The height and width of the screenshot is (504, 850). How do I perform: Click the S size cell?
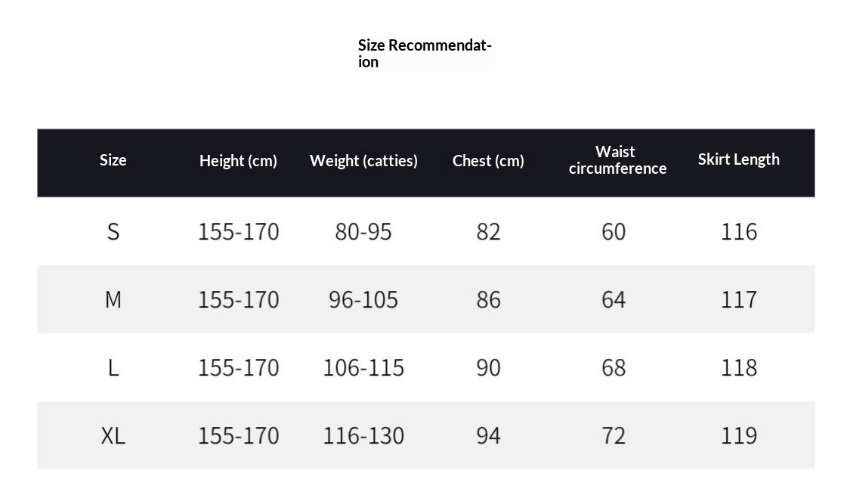[x=113, y=231]
